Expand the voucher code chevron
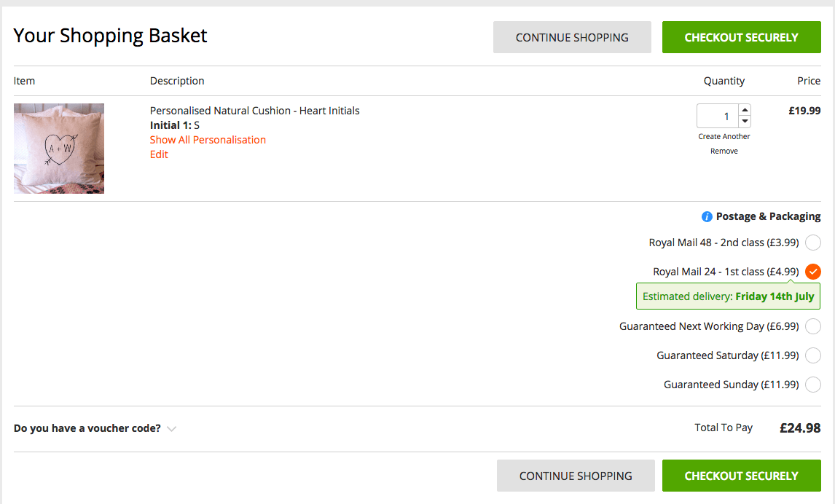Viewport: 835px width, 504px height. point(171,429)
